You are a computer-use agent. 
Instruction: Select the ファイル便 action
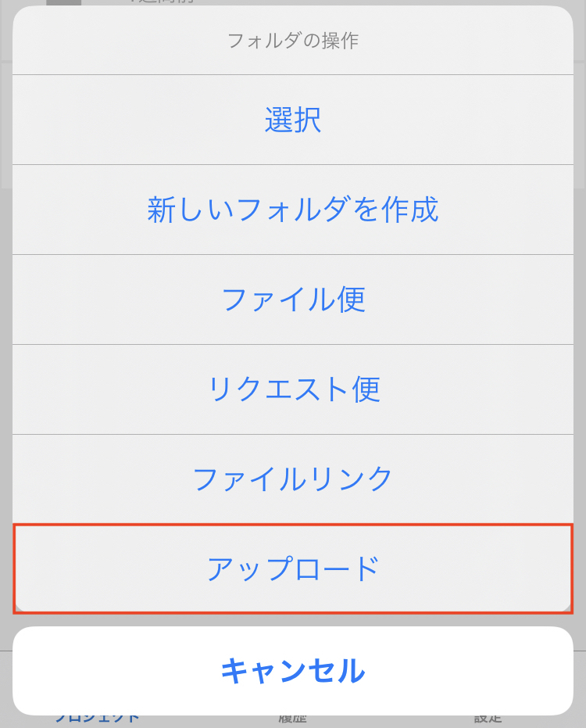[293, 299]
